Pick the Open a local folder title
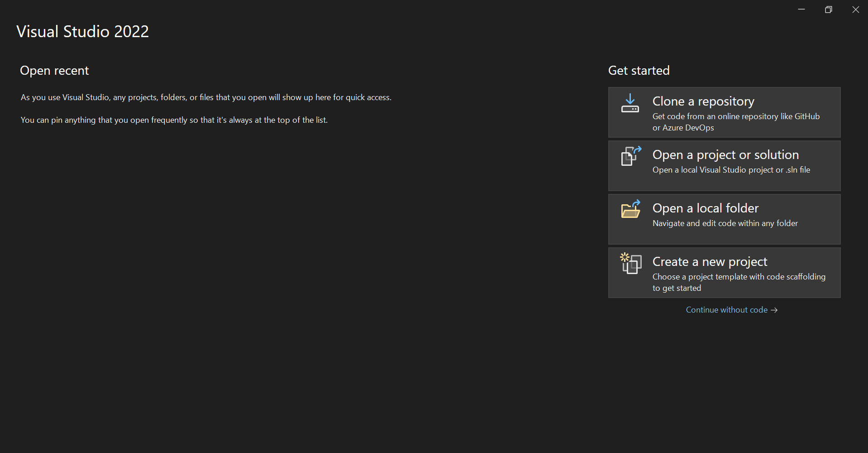This screenshot has height=453, width=868. pos(706,208)
